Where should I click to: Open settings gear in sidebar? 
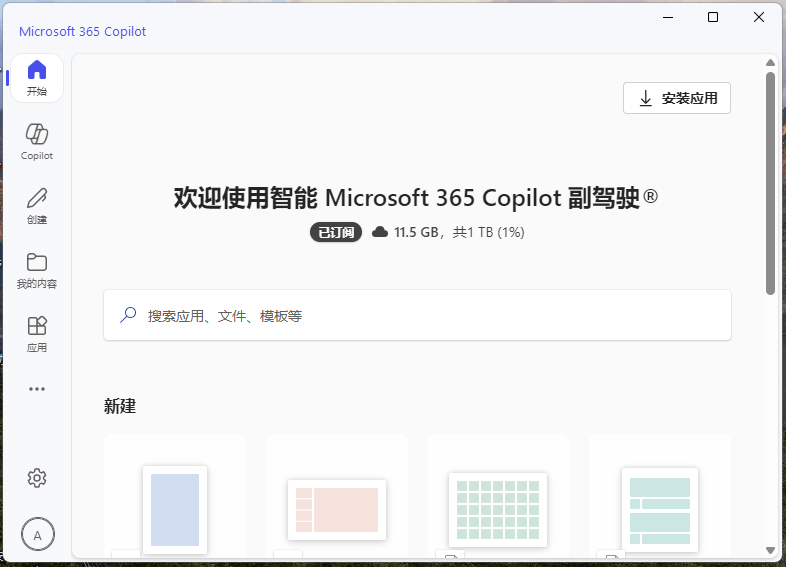(37, 478)
